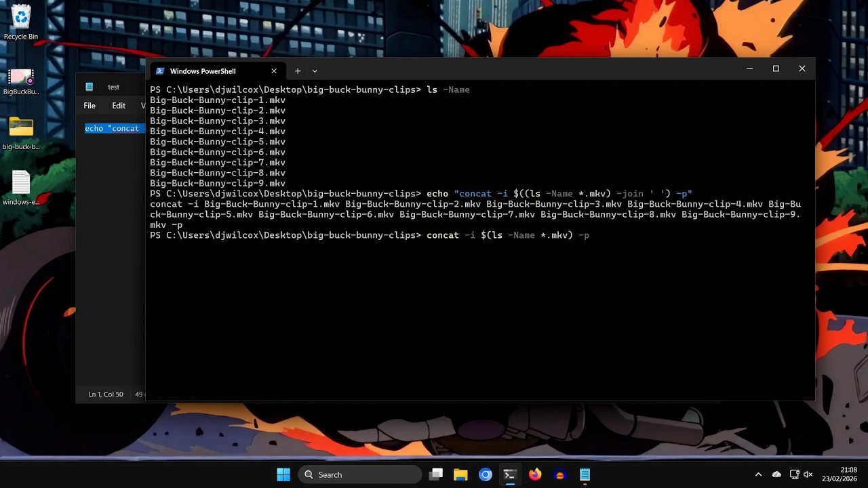This screenshot has width=868, height=488.
Task: Expand the terminal profile dropdown arrow
Action: click(315, 71)
